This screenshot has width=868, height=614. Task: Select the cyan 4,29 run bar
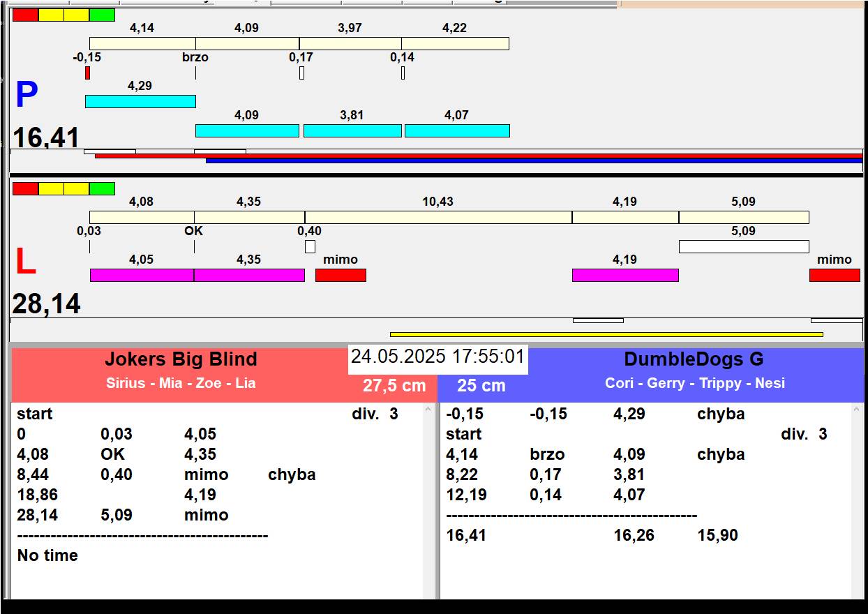coord(140,101)
